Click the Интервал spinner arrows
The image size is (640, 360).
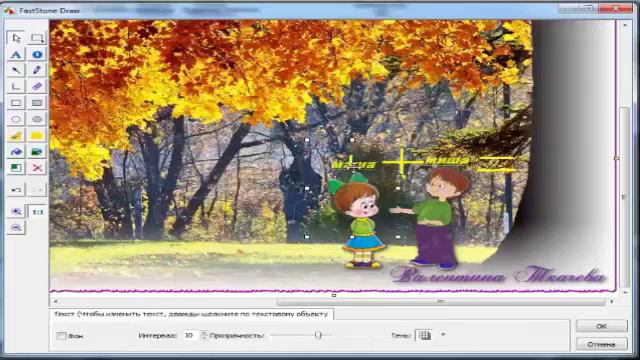[204, 336]
